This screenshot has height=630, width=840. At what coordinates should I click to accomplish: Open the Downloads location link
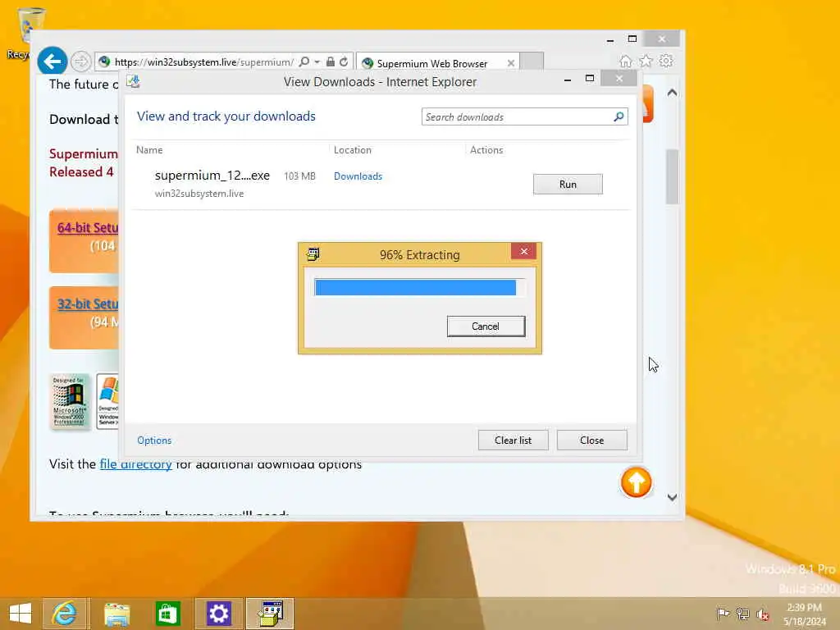pyautogui.click(x=358, y=176)
